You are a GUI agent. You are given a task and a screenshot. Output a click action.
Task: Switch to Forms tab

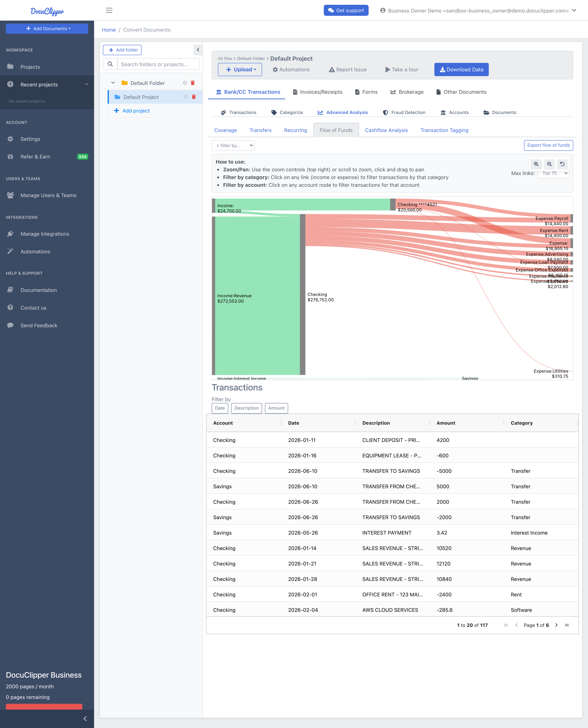point(366,92)
